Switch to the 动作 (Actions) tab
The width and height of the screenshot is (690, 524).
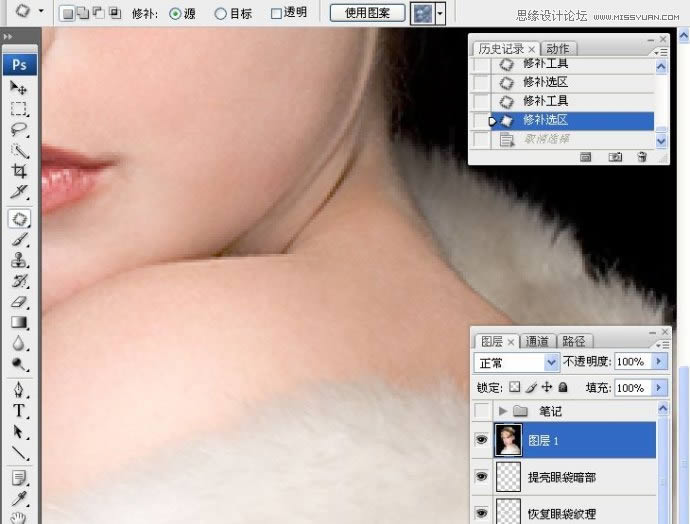(x=558, y=48)
